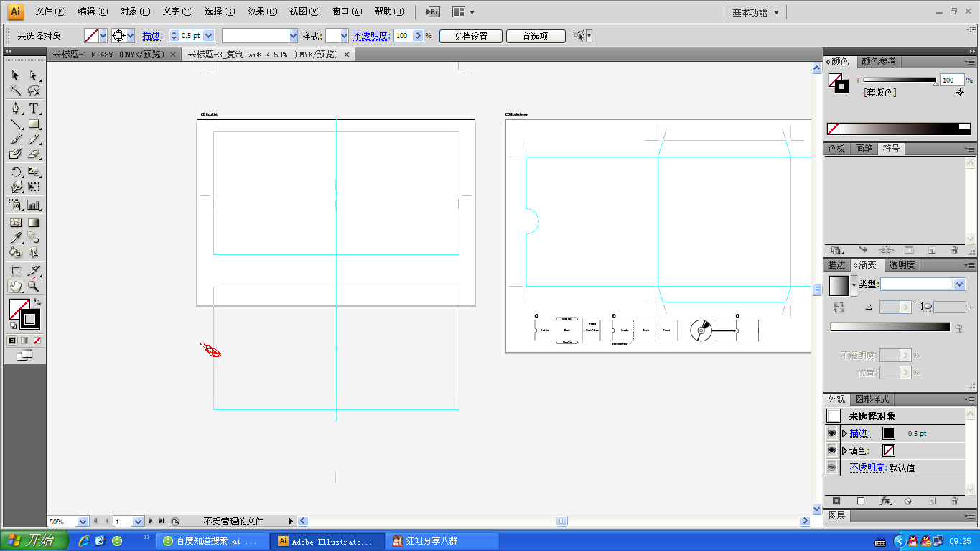Activate the Hand tool

[x=16, y=286]
